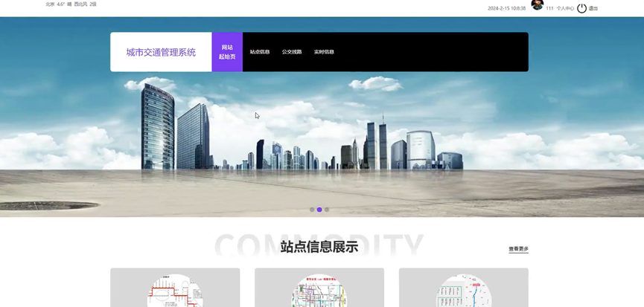Open 个人中心 personal center
This screenshot has height=307, width=644.
pos(565,8)
